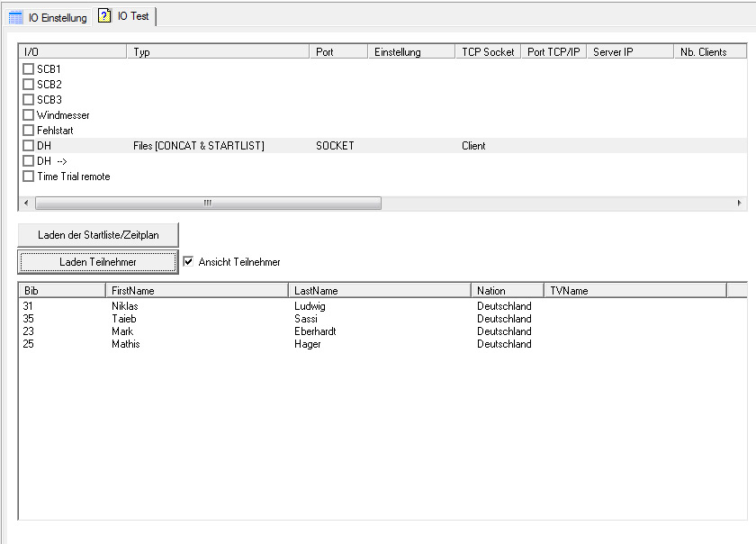Tick the SCB2 checkbox
Image resolution: width=756 pixels, height=544 pixels.
coord(29,85)
